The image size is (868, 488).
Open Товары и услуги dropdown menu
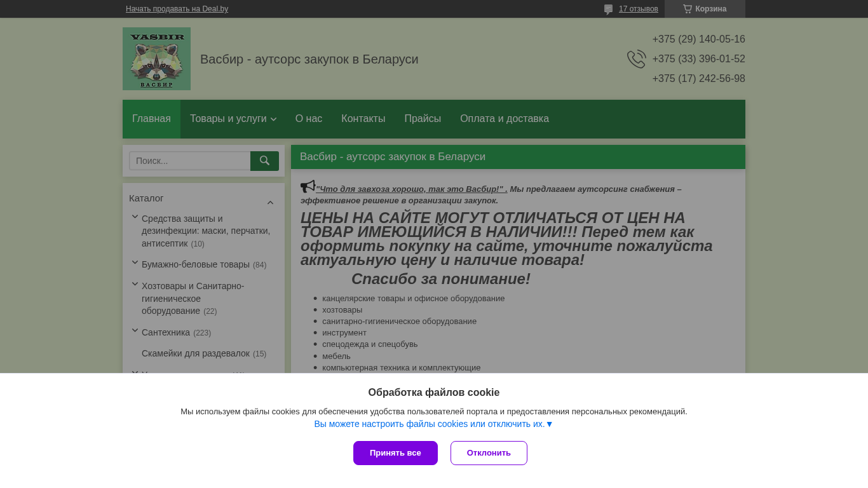[233, 119]
